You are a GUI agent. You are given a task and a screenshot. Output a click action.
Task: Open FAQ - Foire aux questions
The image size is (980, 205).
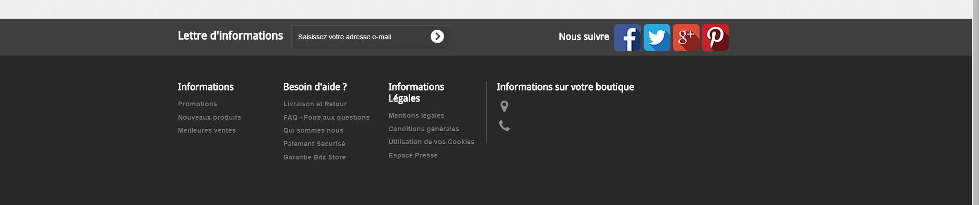[326, 117]
